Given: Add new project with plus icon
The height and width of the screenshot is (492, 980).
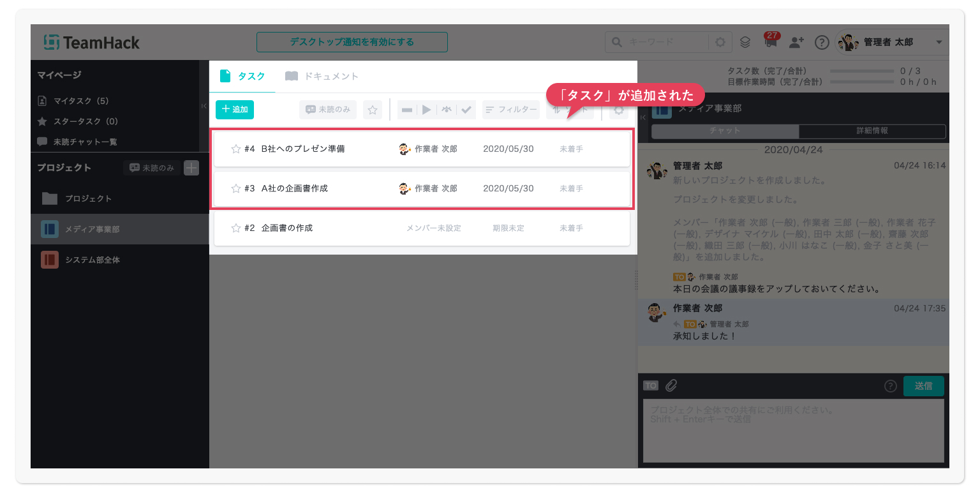Looking at the screenshot, I should pyautogui.click(x=191, y=168).
